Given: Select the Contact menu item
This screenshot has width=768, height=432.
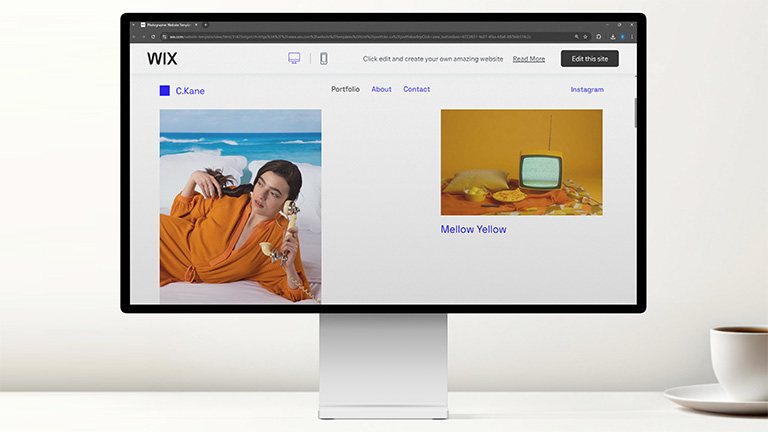Looking at the screenshot, I should click(416, 89).
